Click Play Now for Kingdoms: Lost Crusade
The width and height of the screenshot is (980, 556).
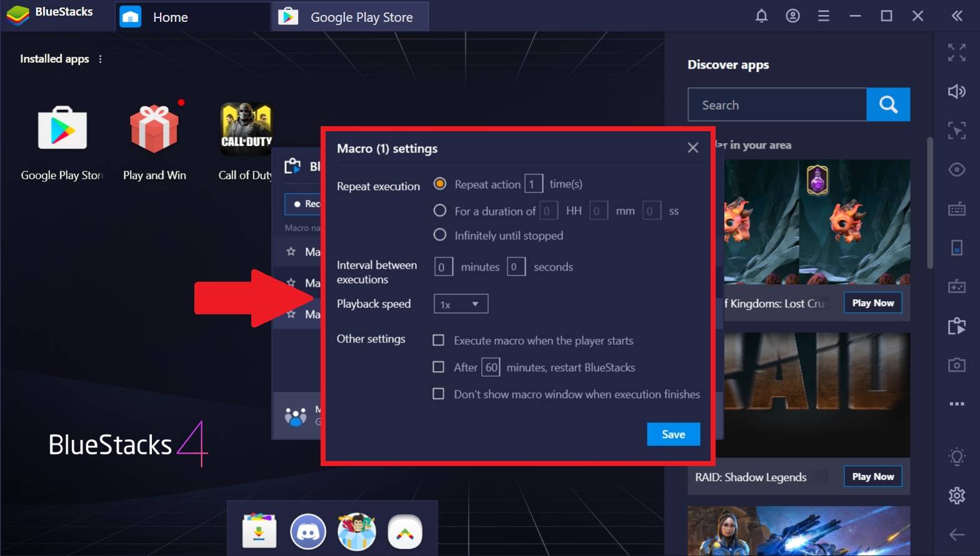(872, 303)
